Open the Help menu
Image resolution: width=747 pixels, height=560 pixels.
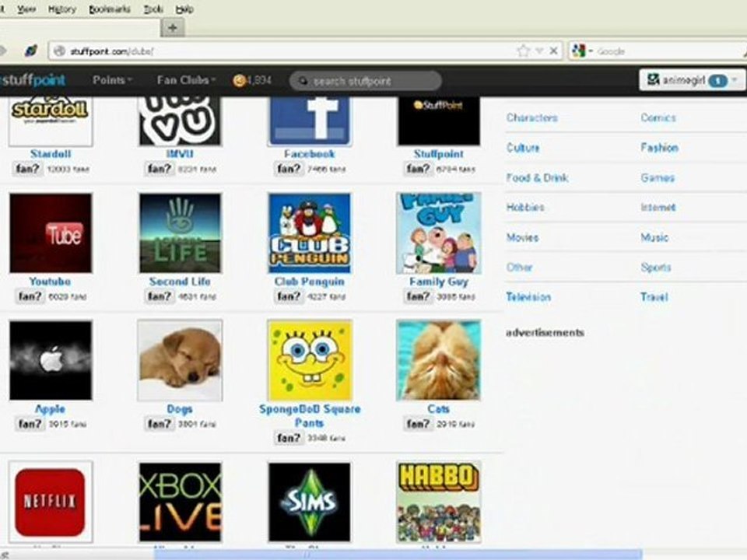point(184,9)
